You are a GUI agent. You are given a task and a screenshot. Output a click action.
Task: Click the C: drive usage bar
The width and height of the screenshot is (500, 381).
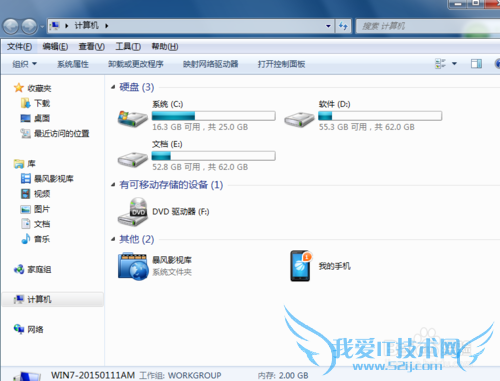[213, 116]
